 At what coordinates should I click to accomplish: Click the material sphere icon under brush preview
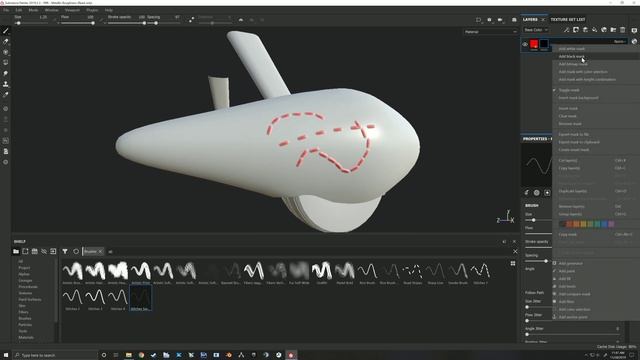coord(537,193)
